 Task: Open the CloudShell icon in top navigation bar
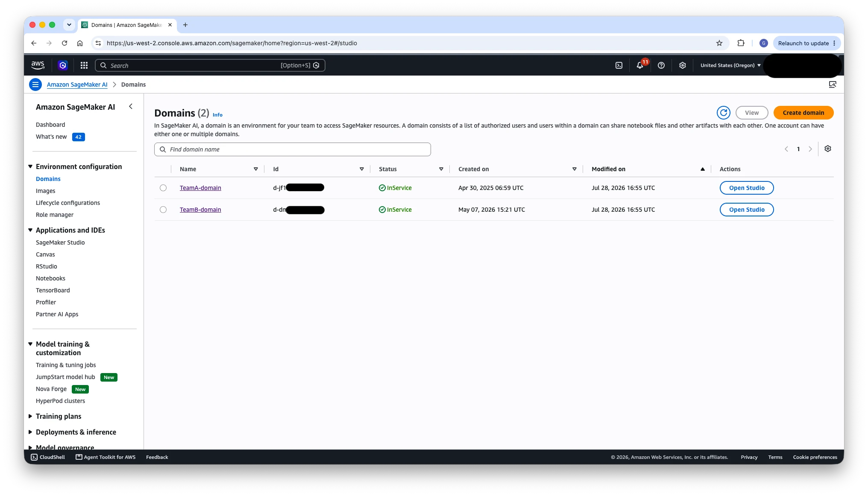click(x=619, y=65)
